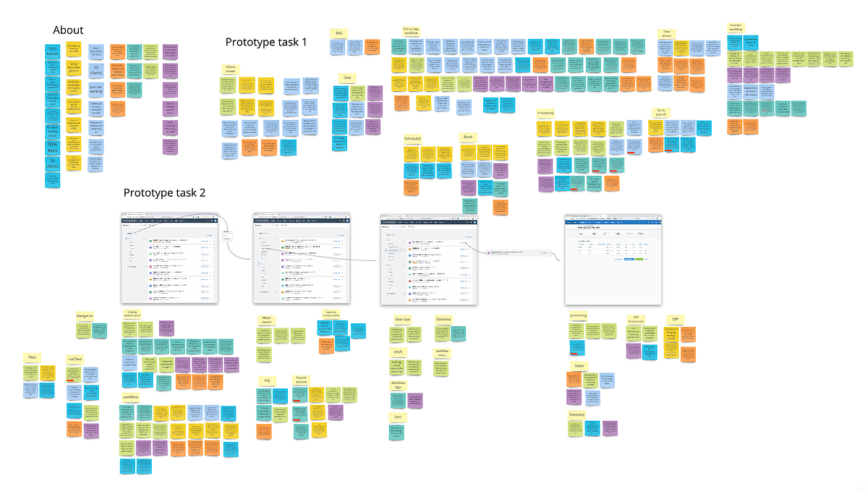The width and height of the screenshot is (868, 491).
Task: Collapse the upper sidebar section chevron in the first screenshot
Action: point(145,238)
